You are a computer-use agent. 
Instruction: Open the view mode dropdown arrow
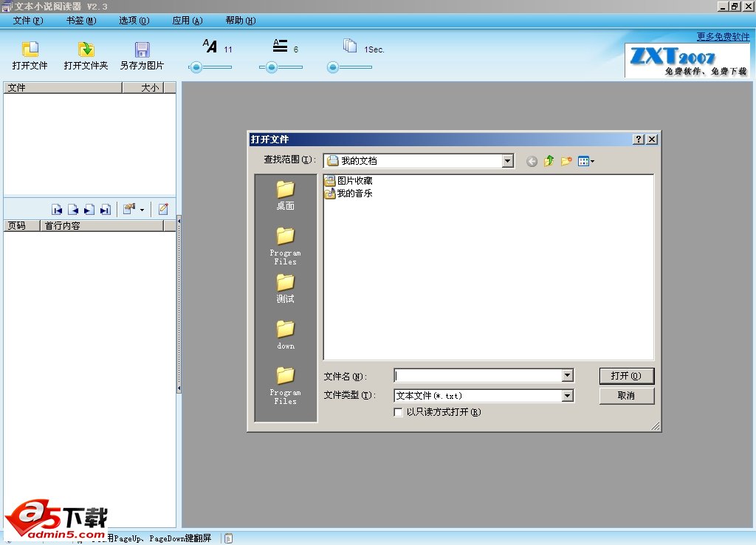coord(592,161)
